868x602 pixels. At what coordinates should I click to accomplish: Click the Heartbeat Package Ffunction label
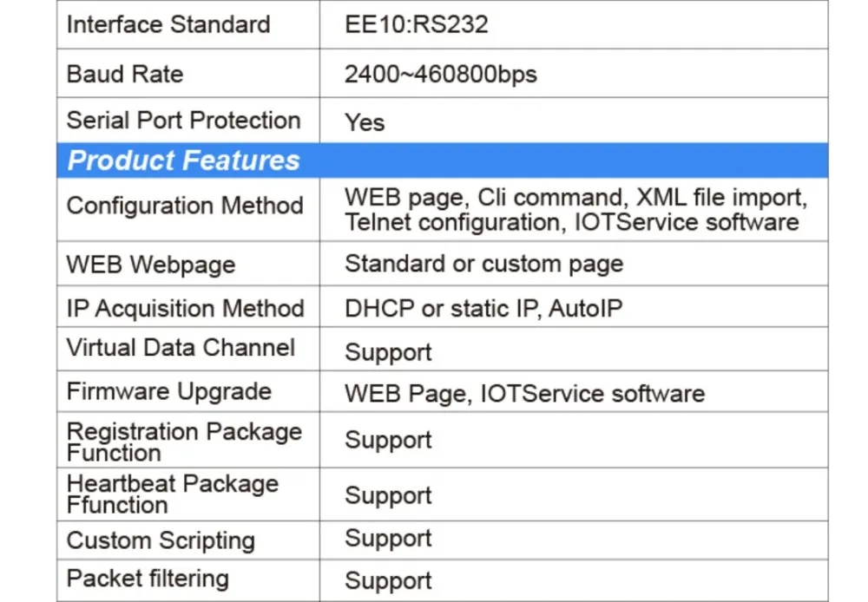coord(172,494)
